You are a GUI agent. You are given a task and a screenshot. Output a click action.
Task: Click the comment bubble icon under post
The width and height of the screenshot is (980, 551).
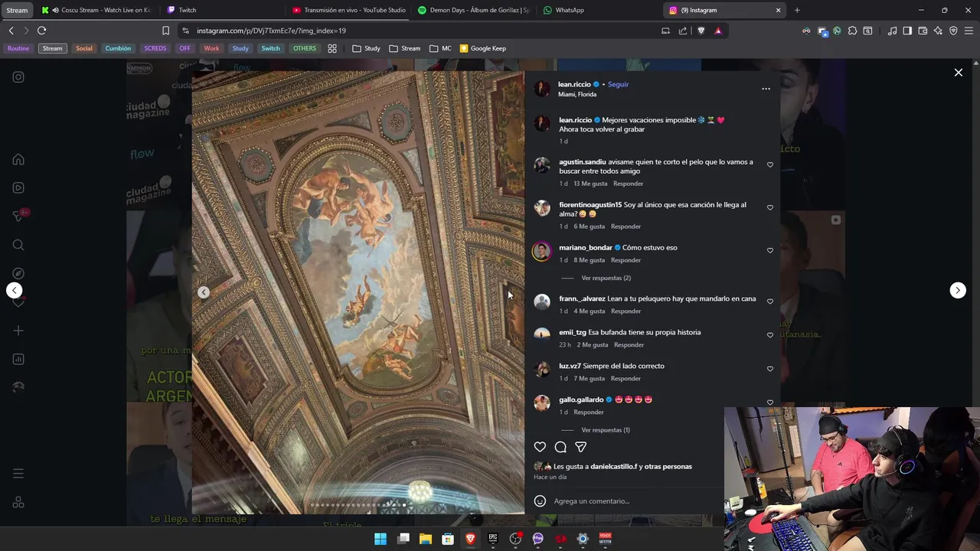[x=560, y=447]
